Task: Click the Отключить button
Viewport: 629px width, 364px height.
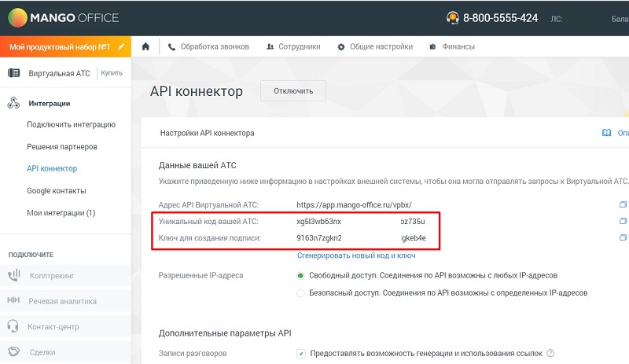Action: (293, 91)
